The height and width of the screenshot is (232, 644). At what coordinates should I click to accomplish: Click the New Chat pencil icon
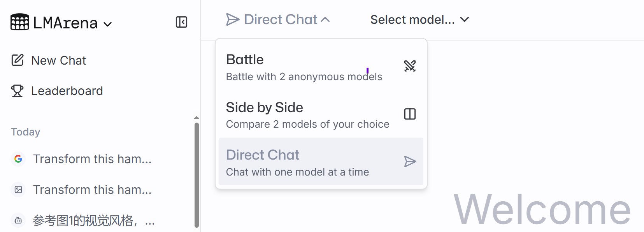tap(18, 60)
